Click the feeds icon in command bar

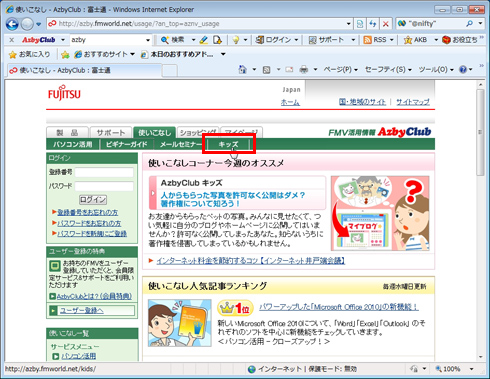(x=266, y=70)
